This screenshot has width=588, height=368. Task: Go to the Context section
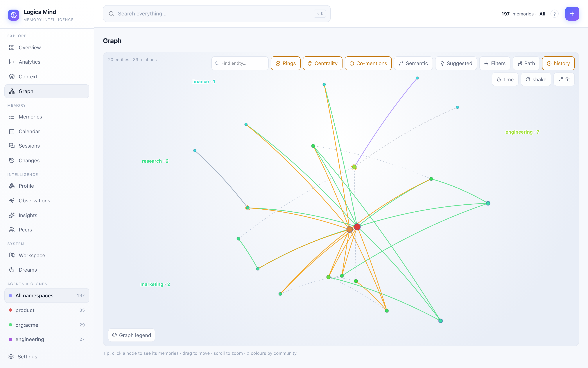click(47, 76)
